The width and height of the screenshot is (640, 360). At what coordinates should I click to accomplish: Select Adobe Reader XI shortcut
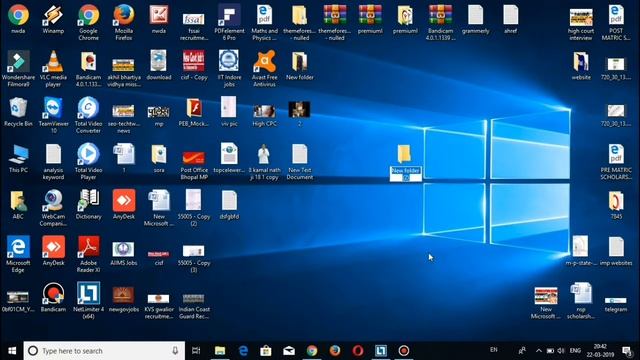tap(89, 254)
